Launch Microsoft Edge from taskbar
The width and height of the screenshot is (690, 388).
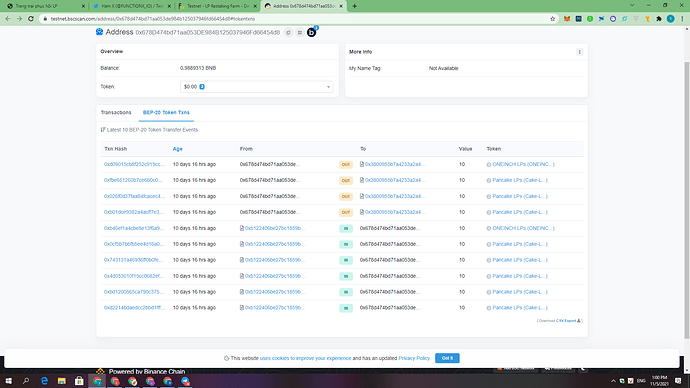[44, 381]
